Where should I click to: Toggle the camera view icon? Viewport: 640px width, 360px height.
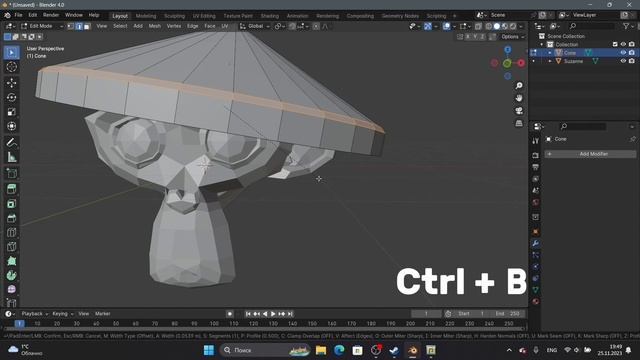click(x=519, y=111)
